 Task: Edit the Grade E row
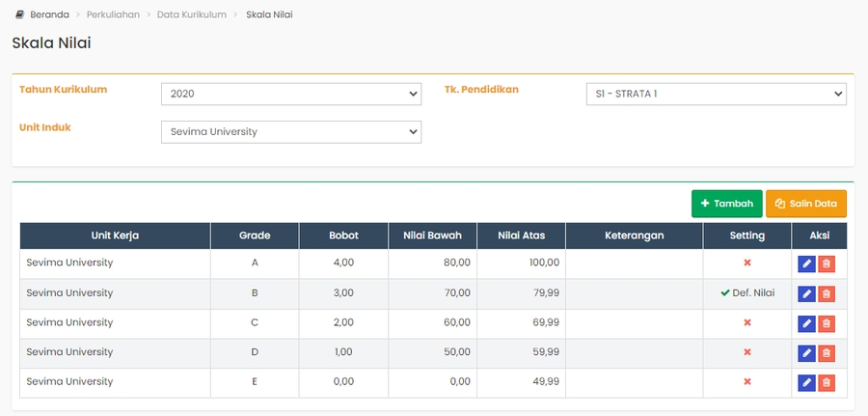pyautogui.click(x=806, y=383)
